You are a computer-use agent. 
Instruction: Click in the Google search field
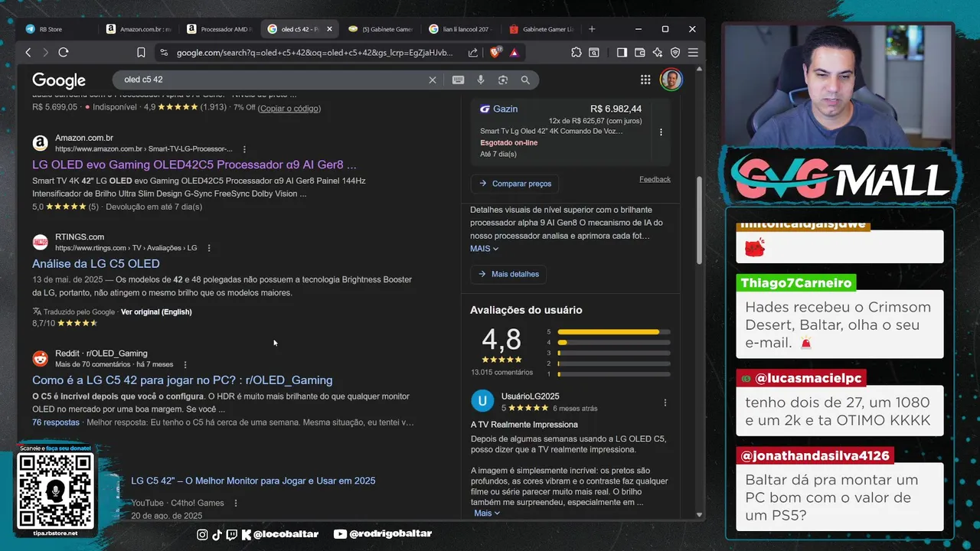(272, 80)
